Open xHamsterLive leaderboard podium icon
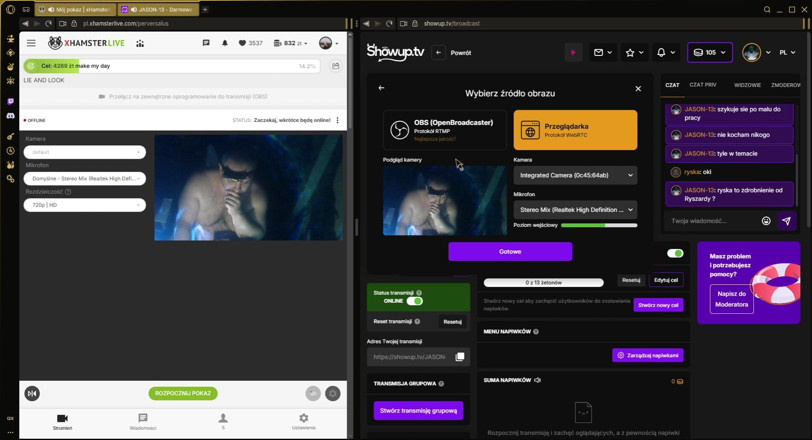 click(x=140, y=43)
